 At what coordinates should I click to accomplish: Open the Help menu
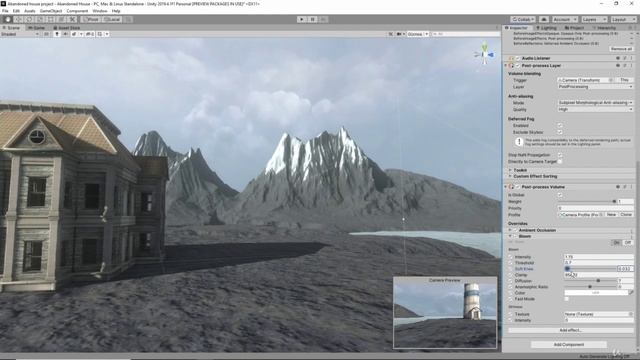coord(116,11)
